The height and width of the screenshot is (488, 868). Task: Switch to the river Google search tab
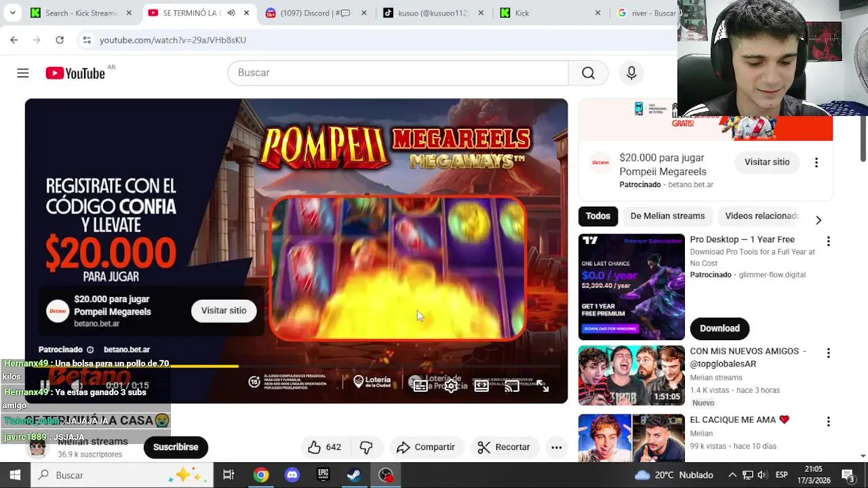(x=646, y=13)
